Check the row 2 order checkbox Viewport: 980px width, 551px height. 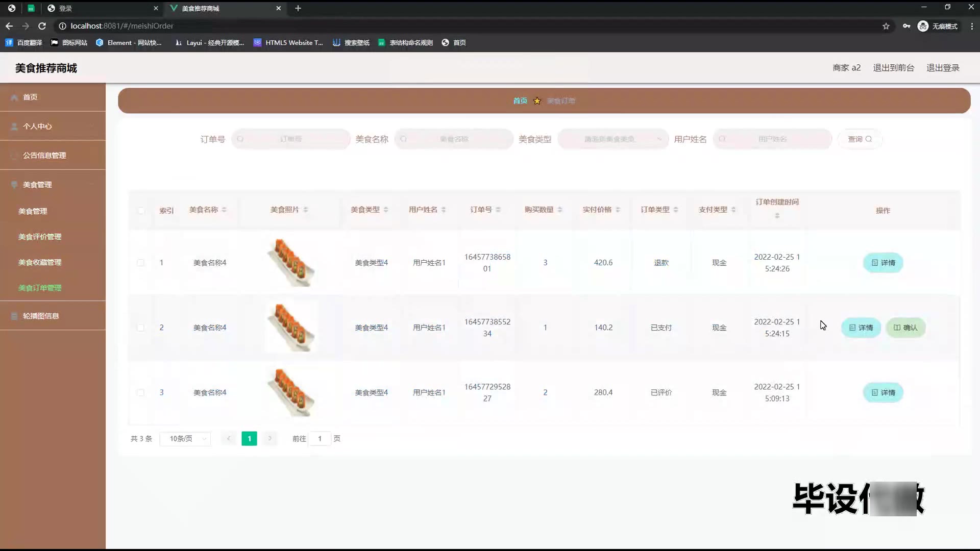(x=141, y=328)
